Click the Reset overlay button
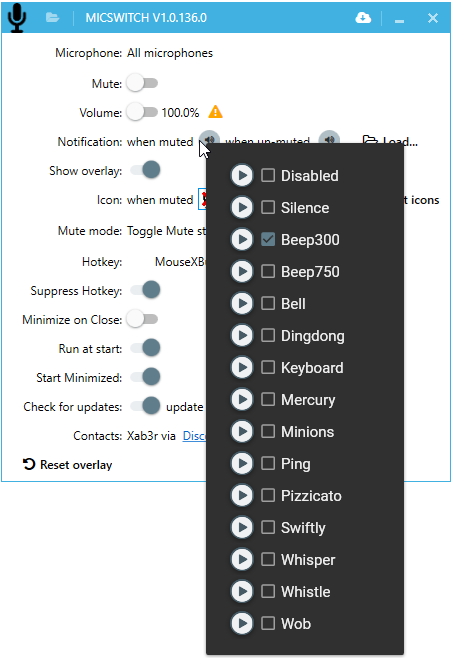The height and width of the screenshot is (659, 452). [68, 464]
